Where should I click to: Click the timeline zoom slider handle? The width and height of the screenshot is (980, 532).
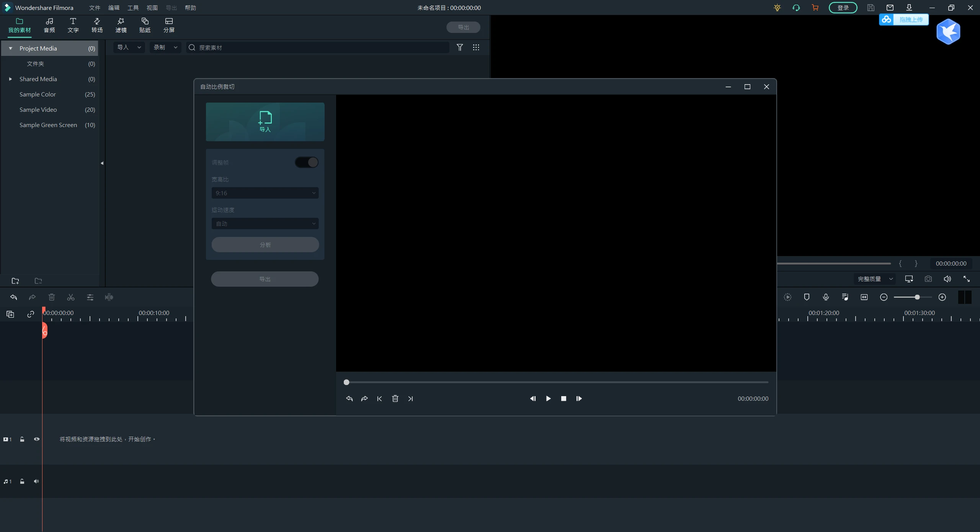(x=917, y=297)
